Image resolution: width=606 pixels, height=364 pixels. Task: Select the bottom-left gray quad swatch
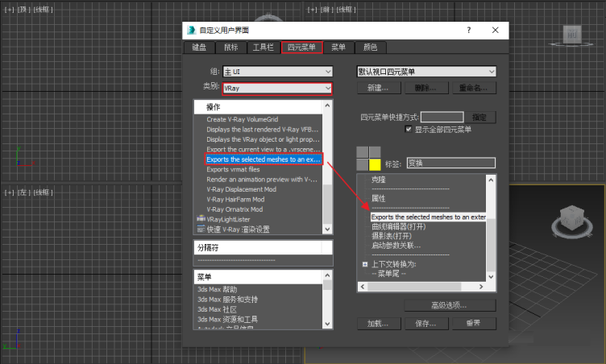(x=362, y=164)
